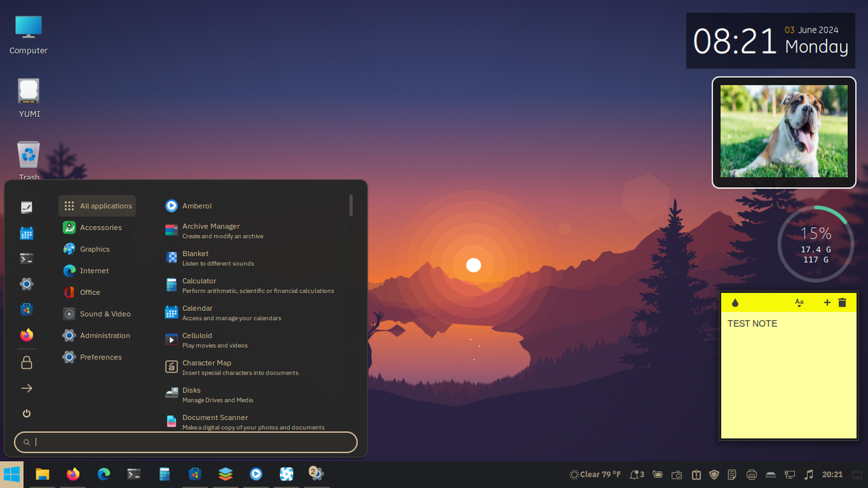Open the Preferences category
The height and width of the screenshot is (488, 868).
101,357
